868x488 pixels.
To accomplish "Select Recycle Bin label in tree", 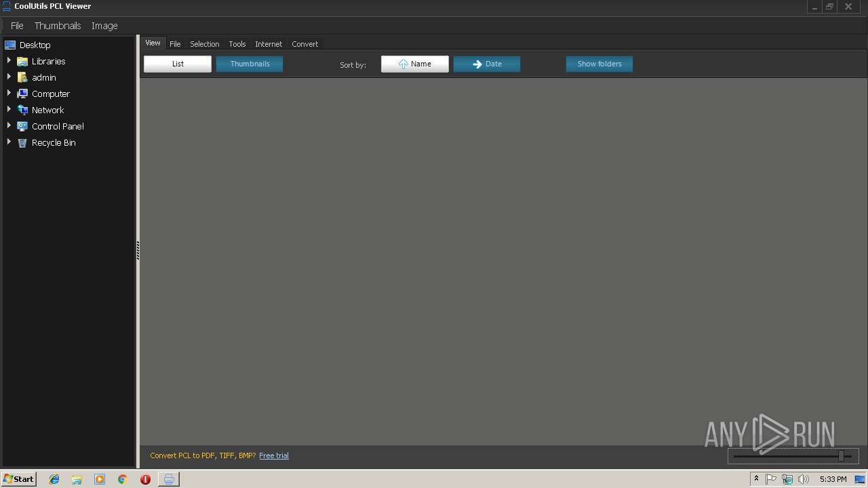I will pyautogui.click(x=54, y=142).
